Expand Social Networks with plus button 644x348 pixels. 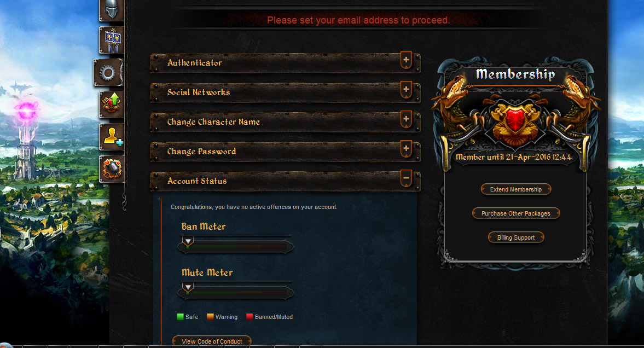pos(406,90)
